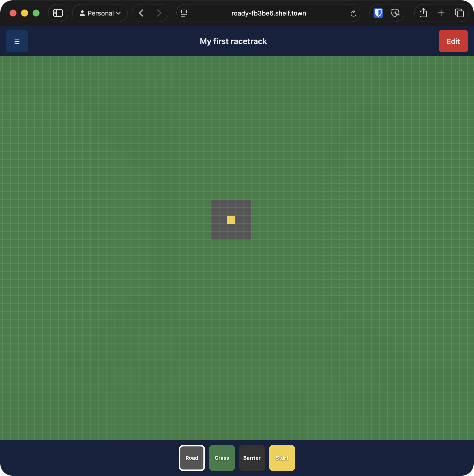Select the Road tile type
Viewport: 474px width, 476px height.
(192, 458)
